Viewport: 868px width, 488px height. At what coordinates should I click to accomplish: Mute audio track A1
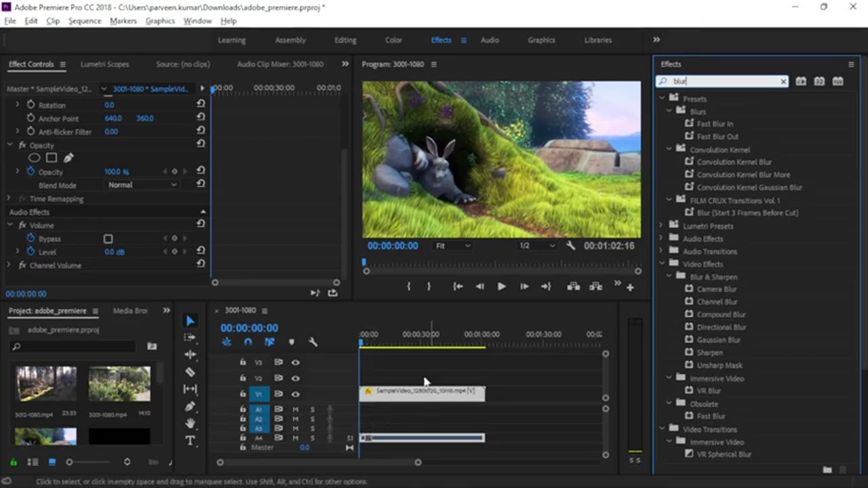pyautogui.click(x=295, y=409)
